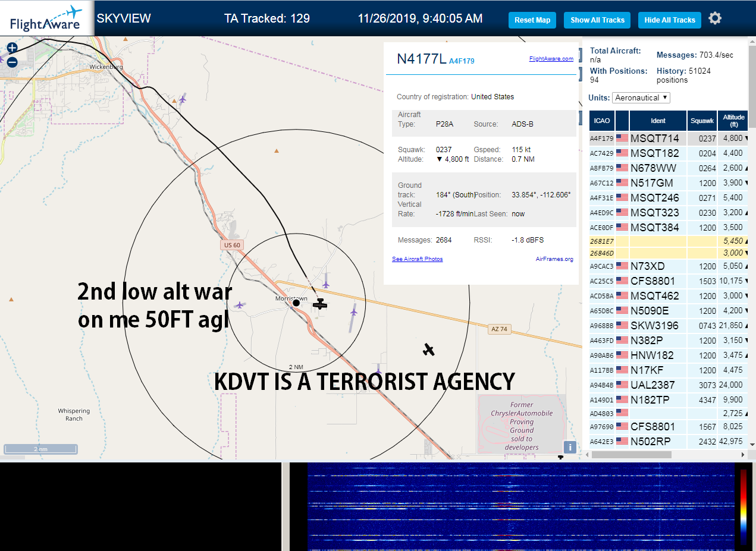Viewport: 756px width, 551px height.
Task: Select the N17KF aircraft row
Action: [x=669, y=370]
